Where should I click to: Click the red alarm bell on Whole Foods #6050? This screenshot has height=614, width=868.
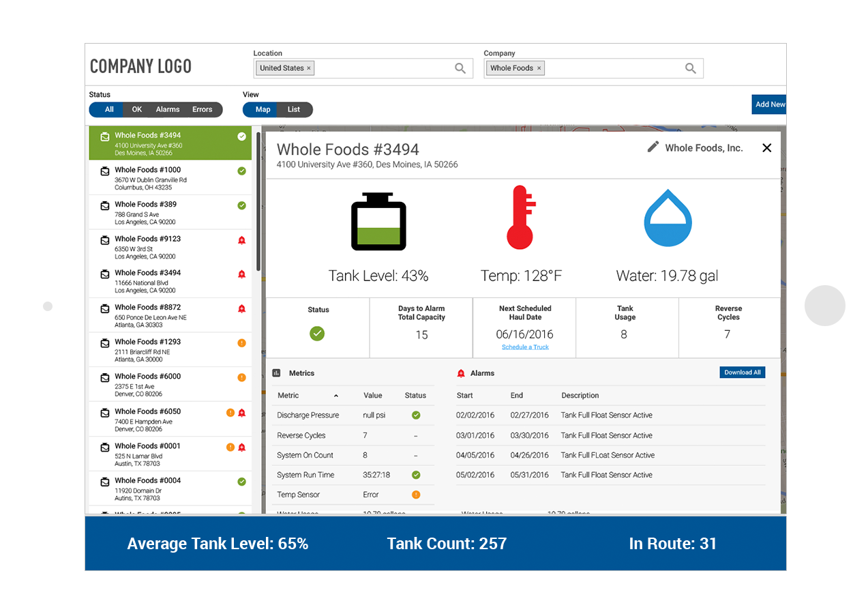(x=241, y=413)
